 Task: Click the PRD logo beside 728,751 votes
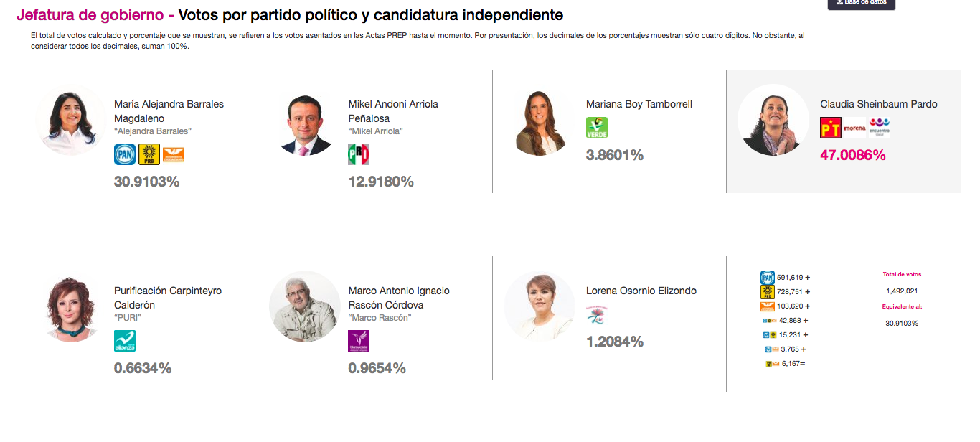pyautogui.click(x=768, y=292)
